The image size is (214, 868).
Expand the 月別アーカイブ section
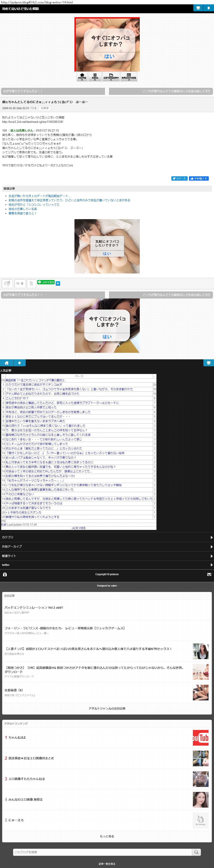(107, 546)
